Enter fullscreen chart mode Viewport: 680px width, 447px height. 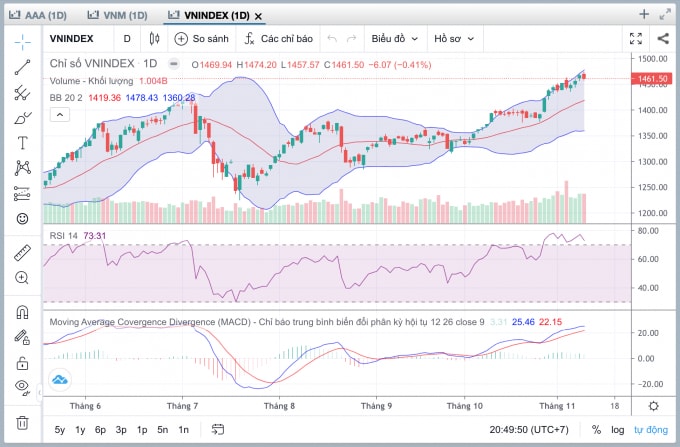point(636,39)
